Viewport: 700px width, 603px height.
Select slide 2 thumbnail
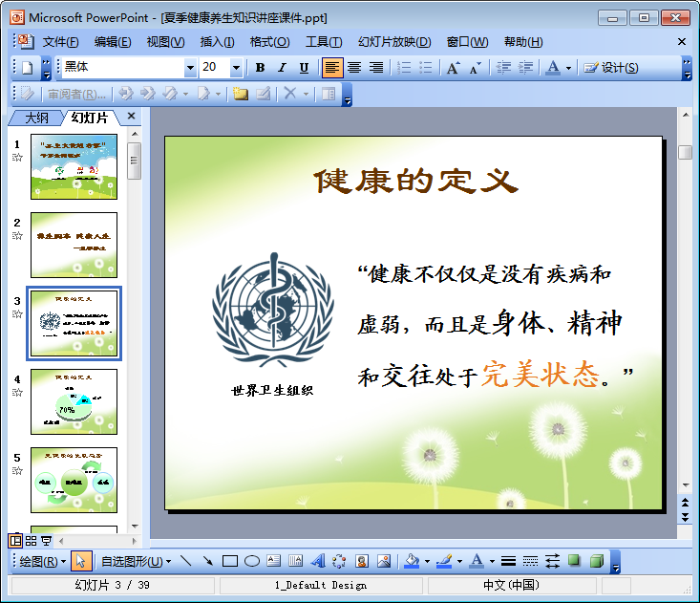click(x=74, y=245)
